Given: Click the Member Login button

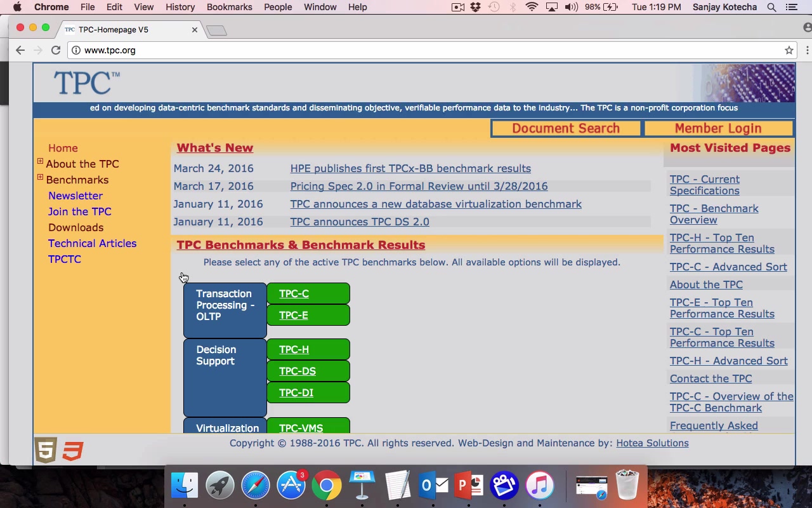Looking at the screenshot, I should point(718,128).
